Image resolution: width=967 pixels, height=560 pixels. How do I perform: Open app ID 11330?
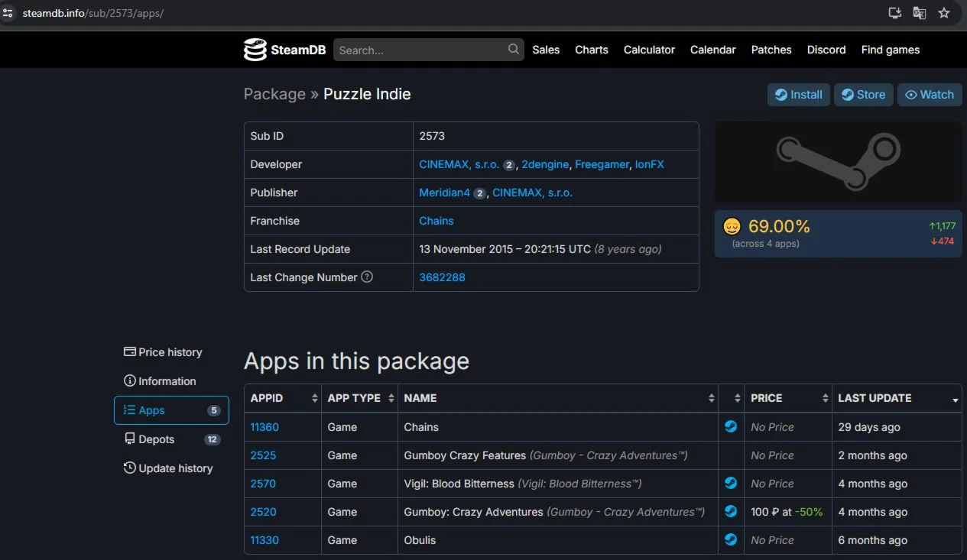(x=264, y=540)
